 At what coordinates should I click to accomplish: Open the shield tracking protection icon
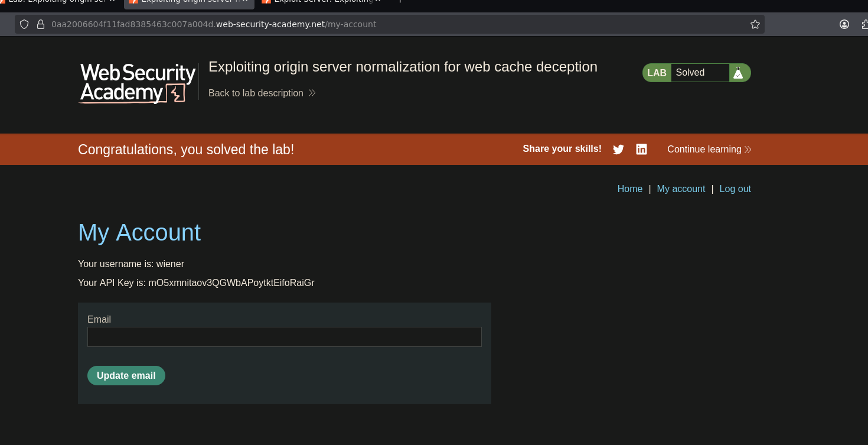coord(24,24)
